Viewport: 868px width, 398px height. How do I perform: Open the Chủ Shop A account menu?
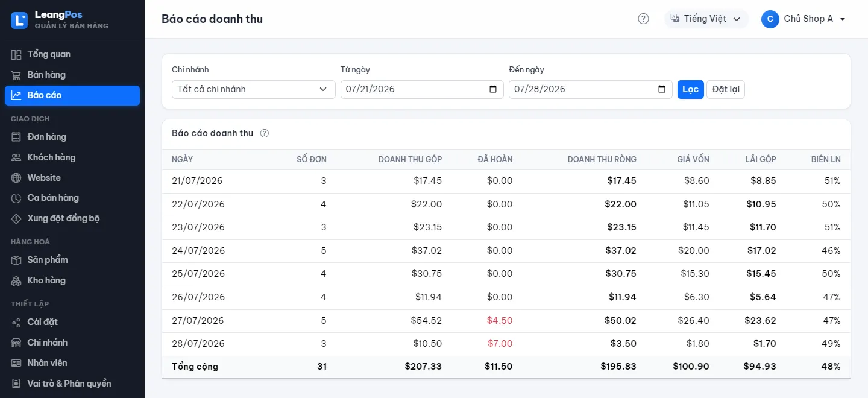tap(804, 19)
